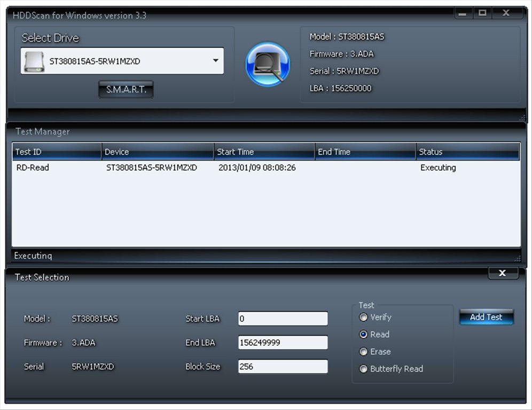Viewport: 532px width, 410px height.
Task: Select the RD-Read test row
Action: click(x=266, y=167)
